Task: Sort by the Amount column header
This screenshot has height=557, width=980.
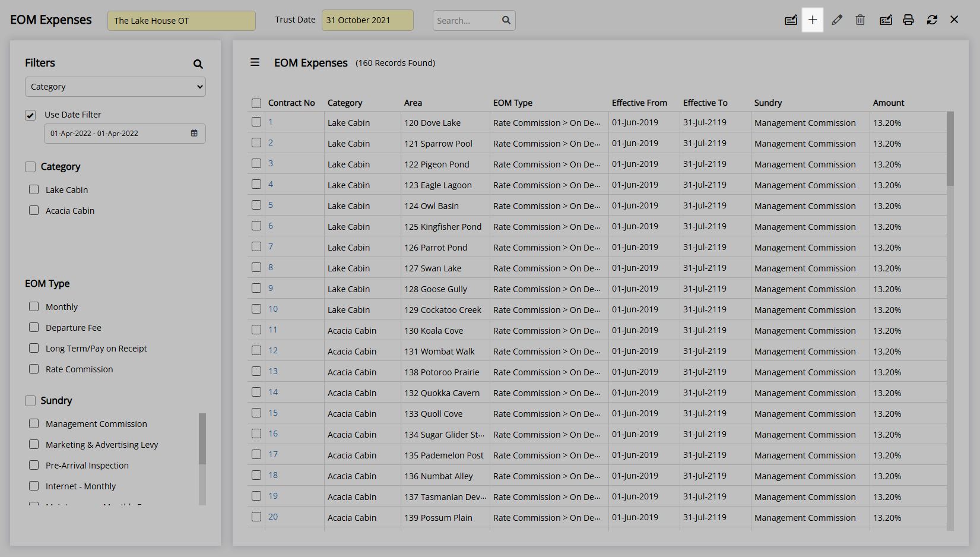Action: click(889, 103)
